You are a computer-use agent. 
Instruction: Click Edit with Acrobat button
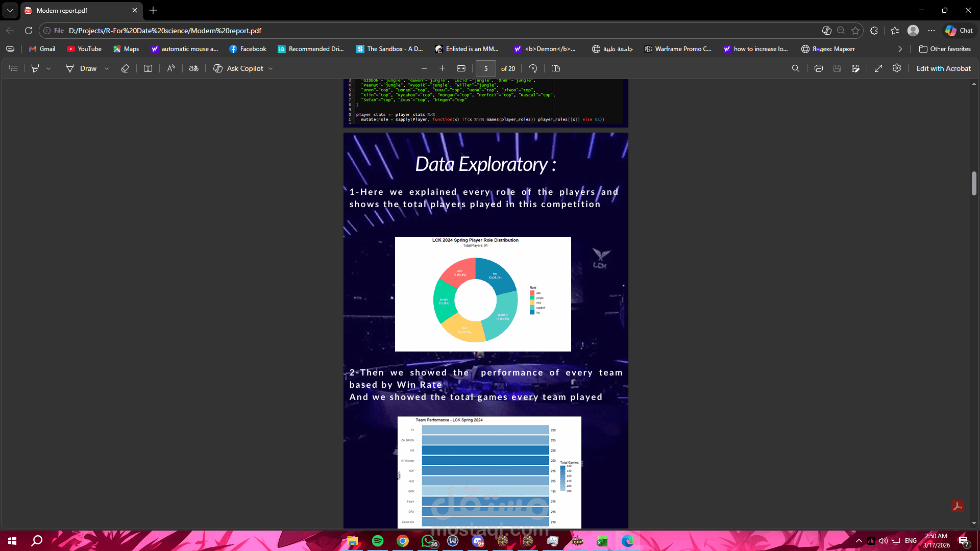(x=943, y=68)
